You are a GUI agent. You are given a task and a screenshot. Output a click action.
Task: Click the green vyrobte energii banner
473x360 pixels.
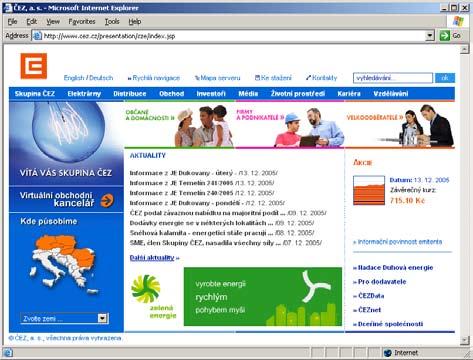coord(263,296)
